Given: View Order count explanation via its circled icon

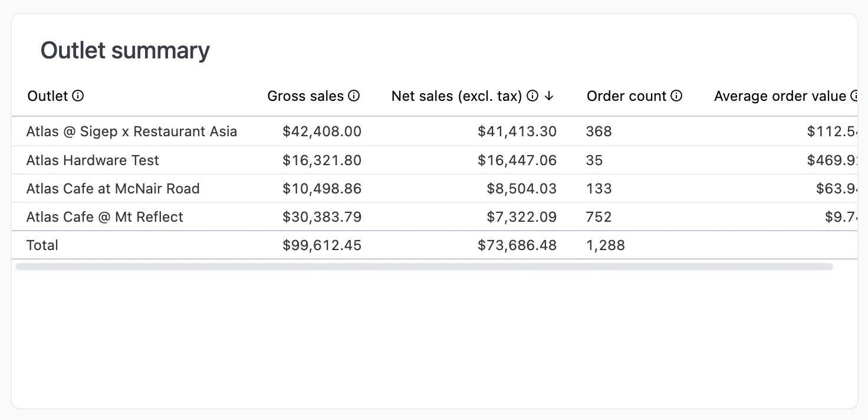Looking at the screenshot, I should coord(676,96).
